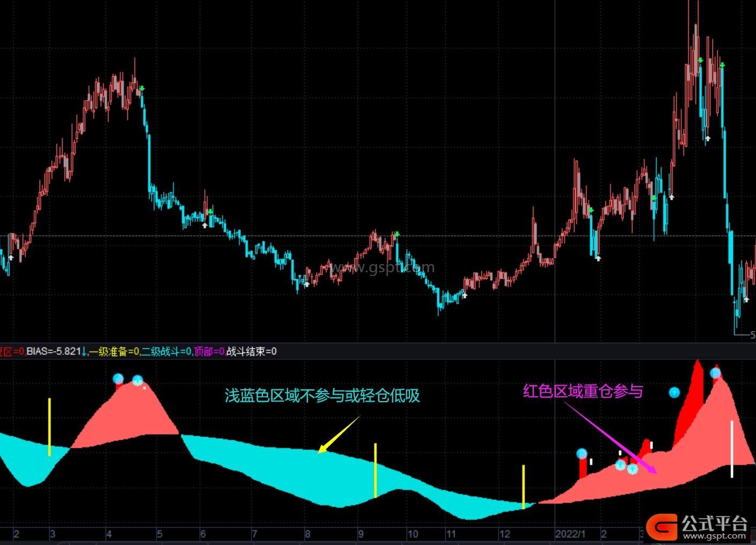Click the 红色区域重仓参与 chart note
Image resolution: width=756 pixels, height=545 pixels.
[583, 391]
